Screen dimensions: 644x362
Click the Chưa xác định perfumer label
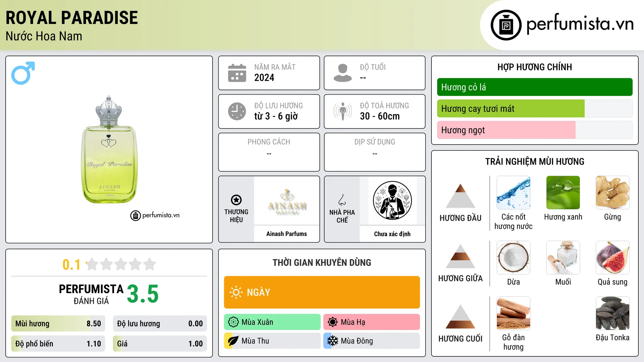pos(392,234)
